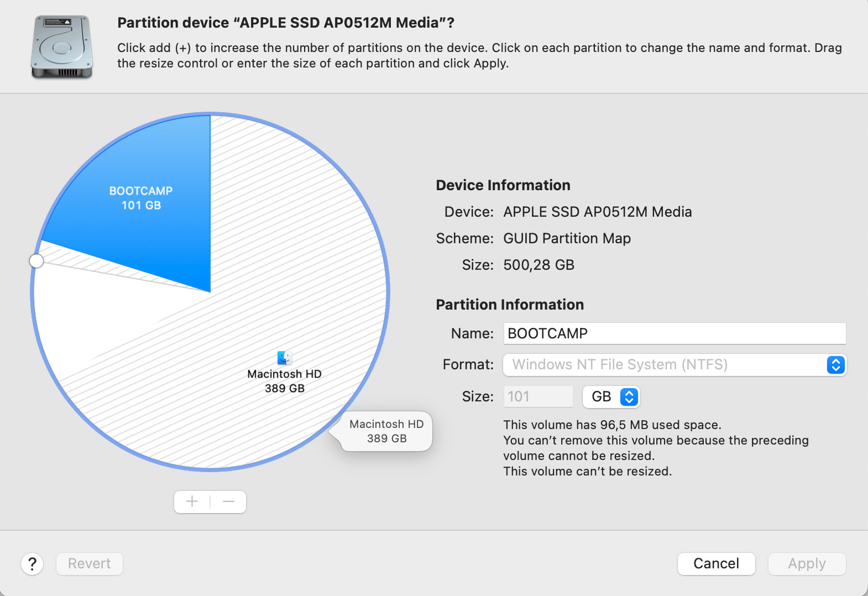
Task: Click the device size value 500,28 GB
Action: click(x=538, y=265)
